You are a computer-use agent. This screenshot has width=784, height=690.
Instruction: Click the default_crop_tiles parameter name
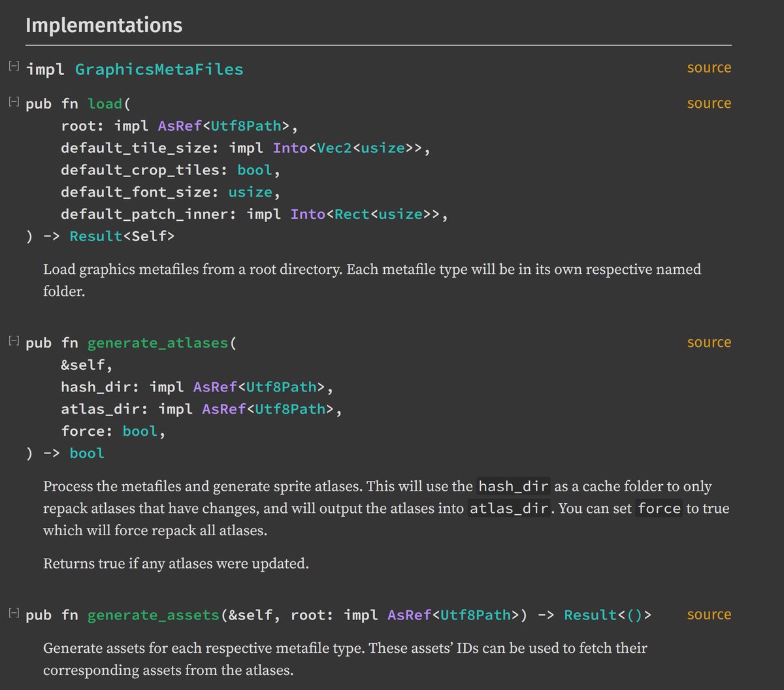coord(140,170)
